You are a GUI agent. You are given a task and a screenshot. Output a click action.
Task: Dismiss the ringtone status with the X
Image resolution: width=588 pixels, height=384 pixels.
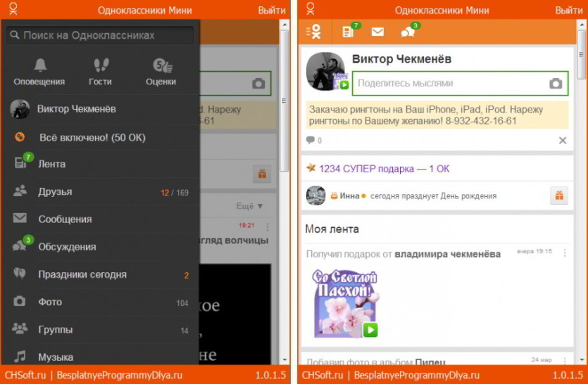click(563, 141)
